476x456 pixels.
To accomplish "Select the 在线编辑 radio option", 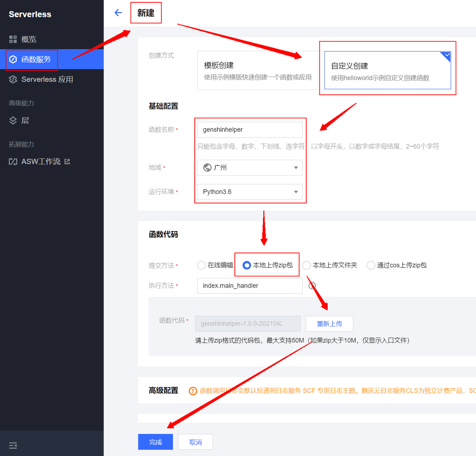I will click(x=202, y=265).
